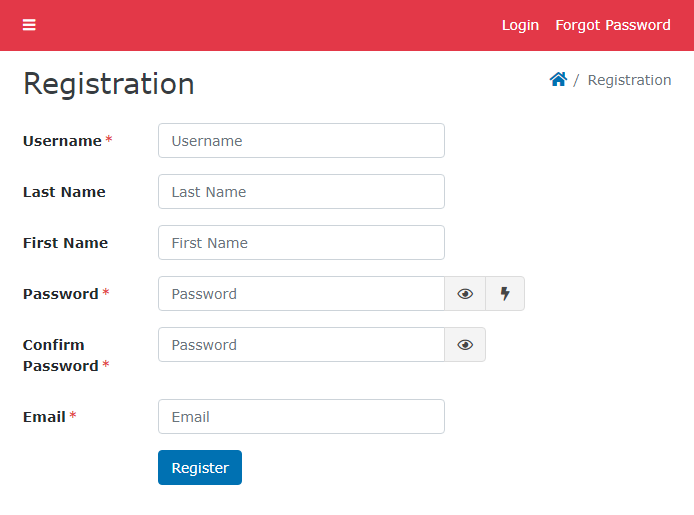Image resolution: width=694 pixels, height=515 pixels.
Task: Click the home icon in breadcrumb
Action: tap(558, 80)
